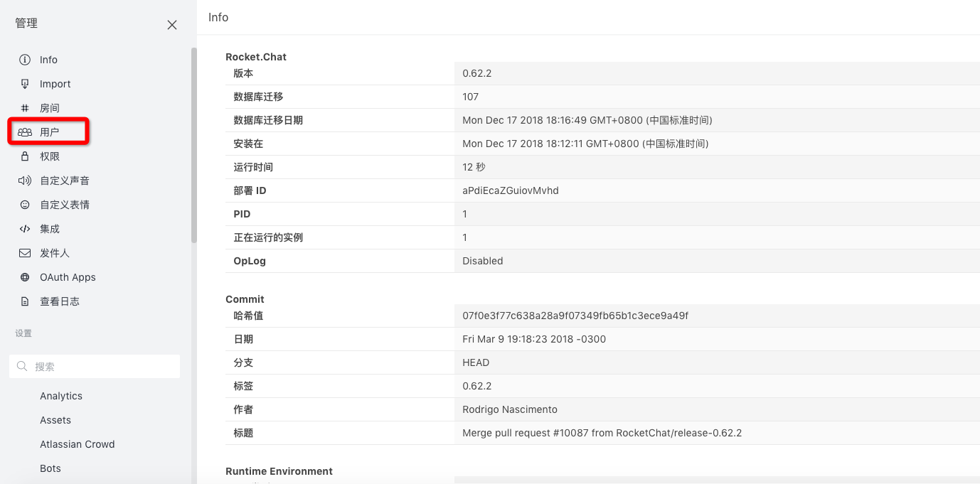Image resolution: width=980 pixels, height=484 pixels.
Task: Click the Import download icon
Action: 25,84
